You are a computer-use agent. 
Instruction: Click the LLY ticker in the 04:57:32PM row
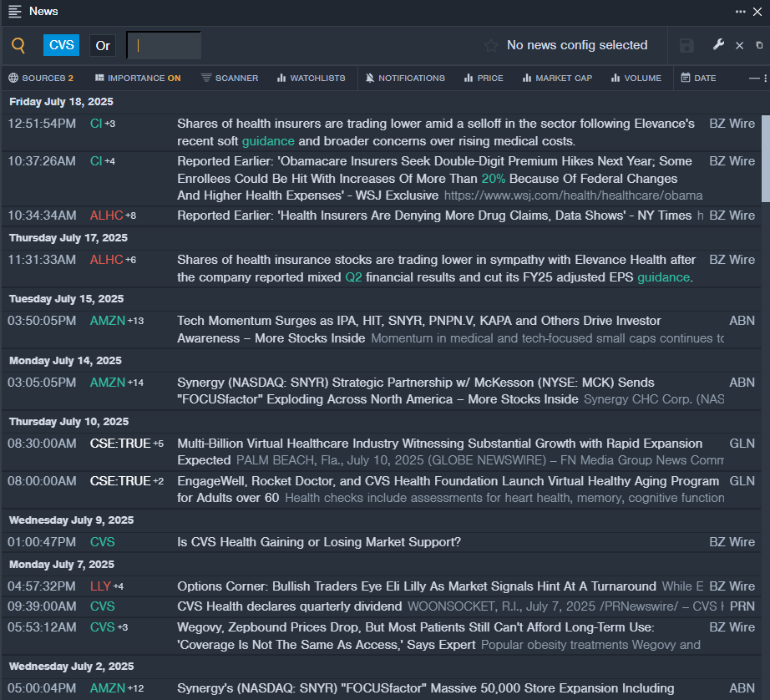click(101, 586)
